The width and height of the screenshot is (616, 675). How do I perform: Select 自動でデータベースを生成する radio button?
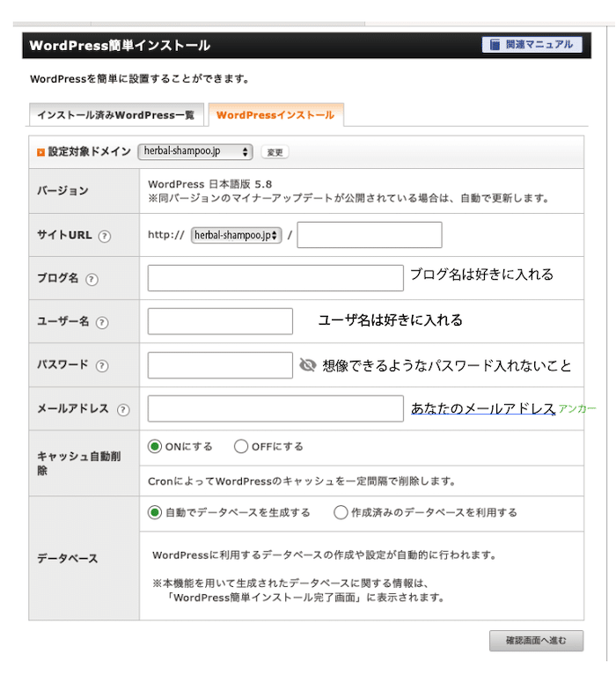(155, 512)
